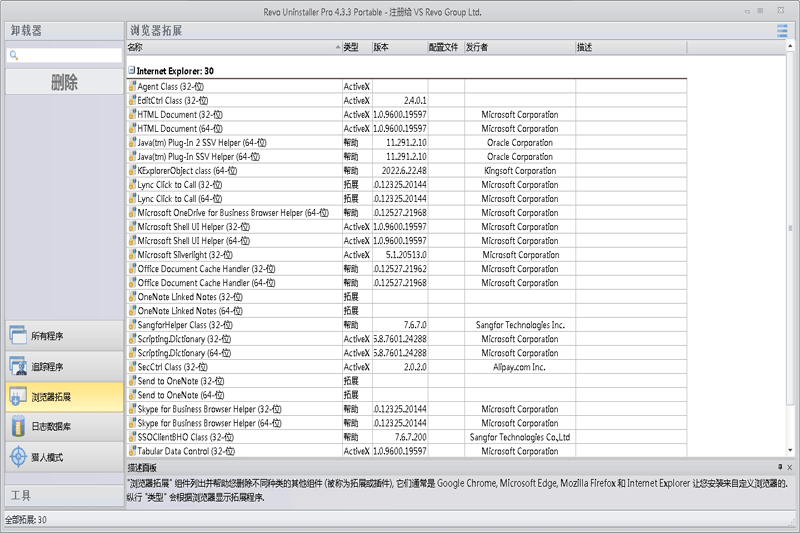Click the 全部拓展: 30 status bar text
Image resolution: width=800 pixels, height=533 pixels.
[x=26, y=520]
